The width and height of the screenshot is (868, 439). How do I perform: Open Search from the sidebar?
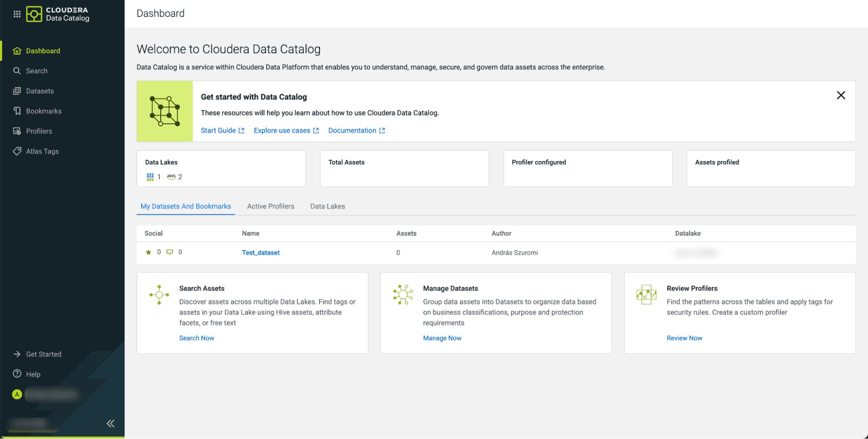point(36,71)
